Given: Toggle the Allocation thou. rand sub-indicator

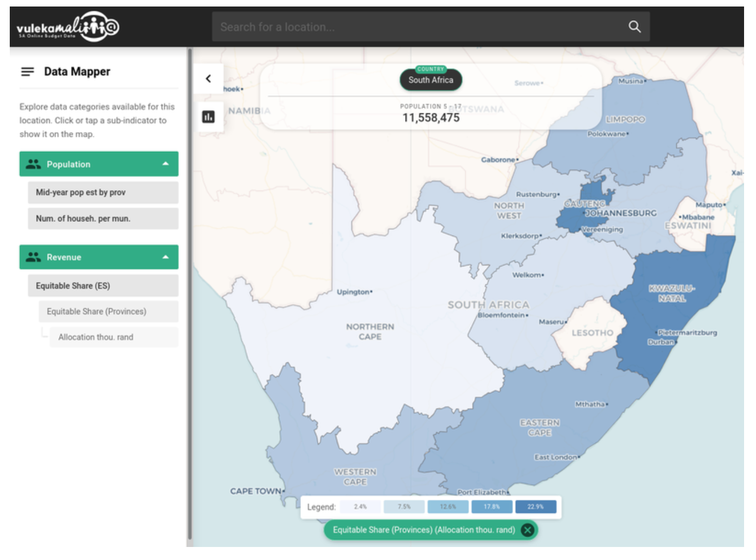Looking at the screenshot, I should 113,337.
